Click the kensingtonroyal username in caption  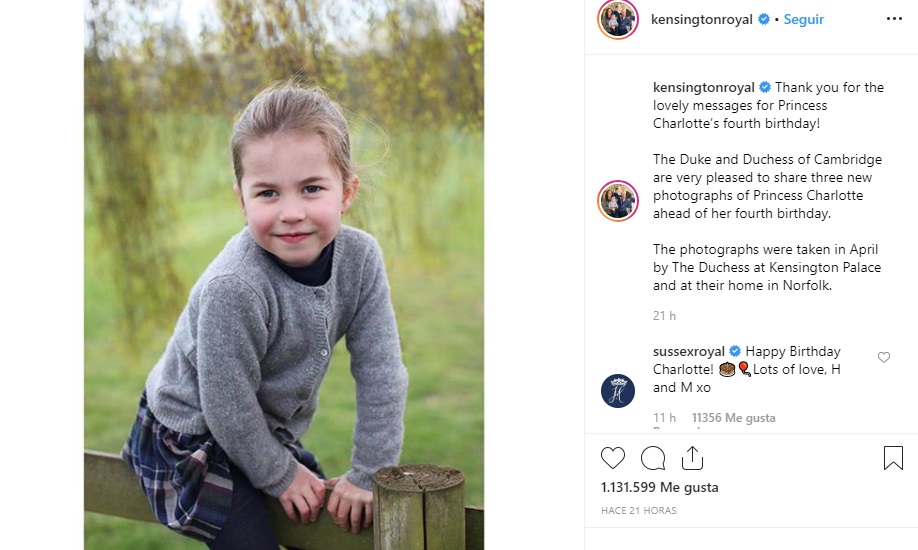(x=705, y=88)
